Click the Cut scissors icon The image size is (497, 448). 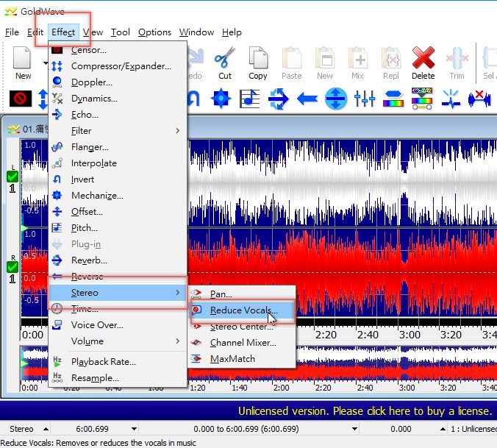click(224, 57)
